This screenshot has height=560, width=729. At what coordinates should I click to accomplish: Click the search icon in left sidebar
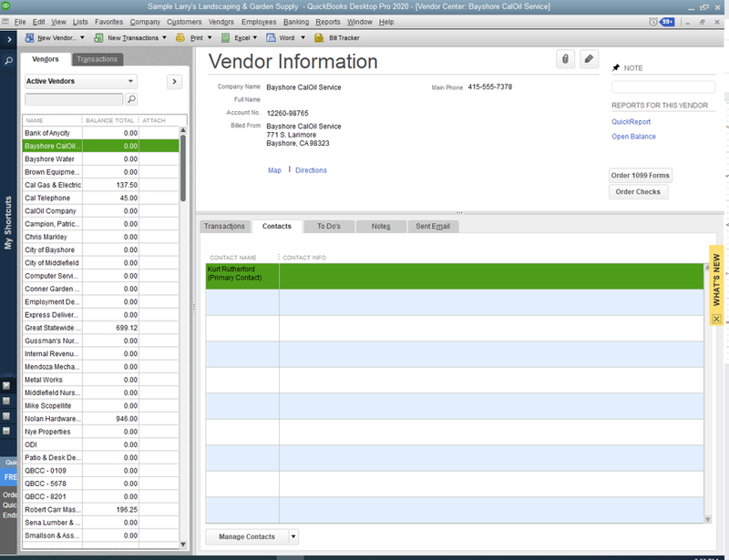(x=8, y=60)
